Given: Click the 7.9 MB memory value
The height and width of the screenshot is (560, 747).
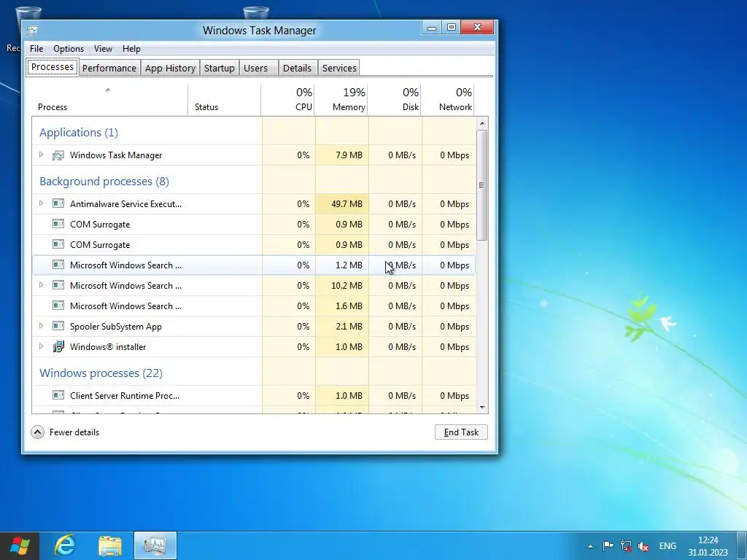Looking at the screenshot, I should (x=349, y=155).
